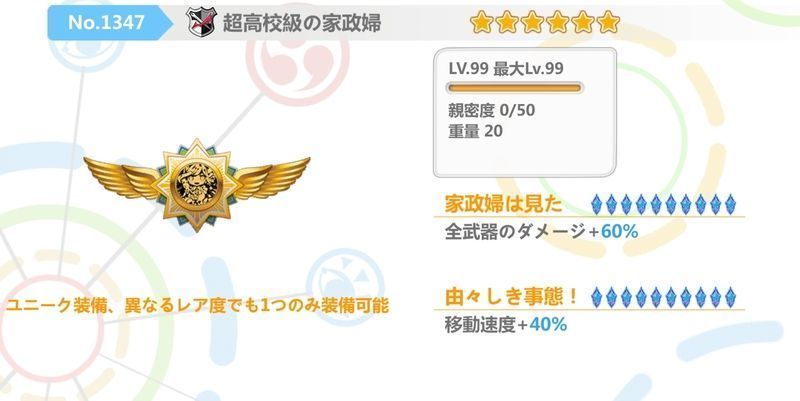Tap the 全武器のダメージ+60% effect text

541,232
